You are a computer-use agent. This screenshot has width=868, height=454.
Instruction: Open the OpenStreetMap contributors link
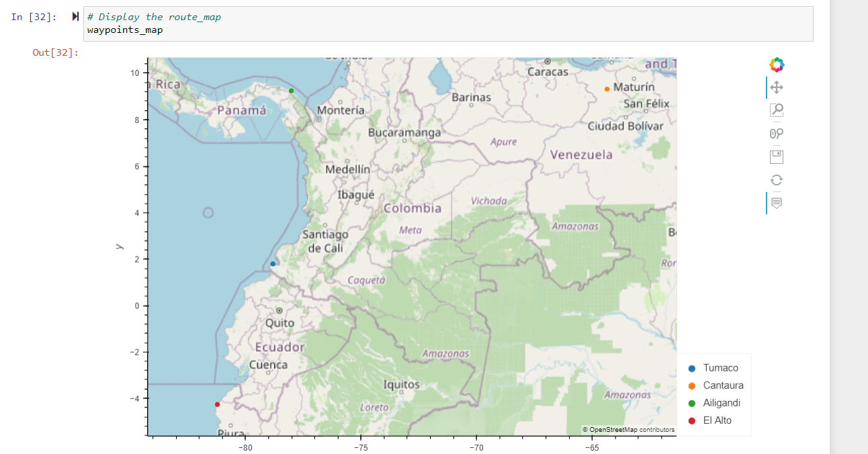pos(628,430)
